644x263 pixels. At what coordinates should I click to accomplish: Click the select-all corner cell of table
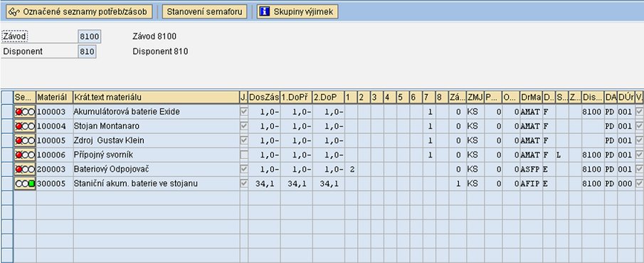[7, 98]
